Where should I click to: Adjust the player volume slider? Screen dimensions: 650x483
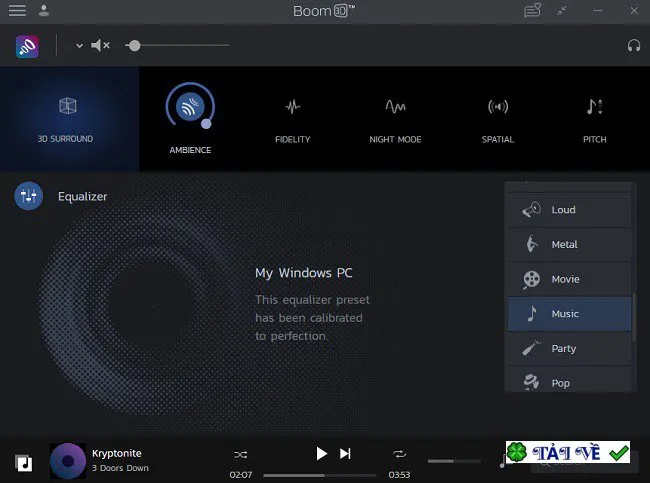pos(454,461)
